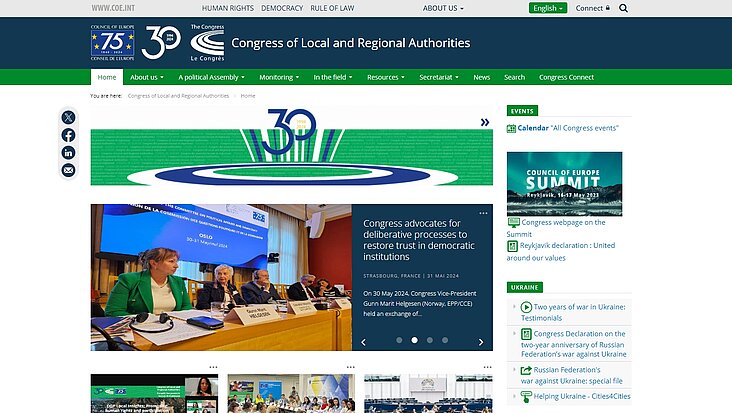732x413 pixels.
Task: Expand Secretariat navigation dropdown
Action: click(x=439, y=77)
